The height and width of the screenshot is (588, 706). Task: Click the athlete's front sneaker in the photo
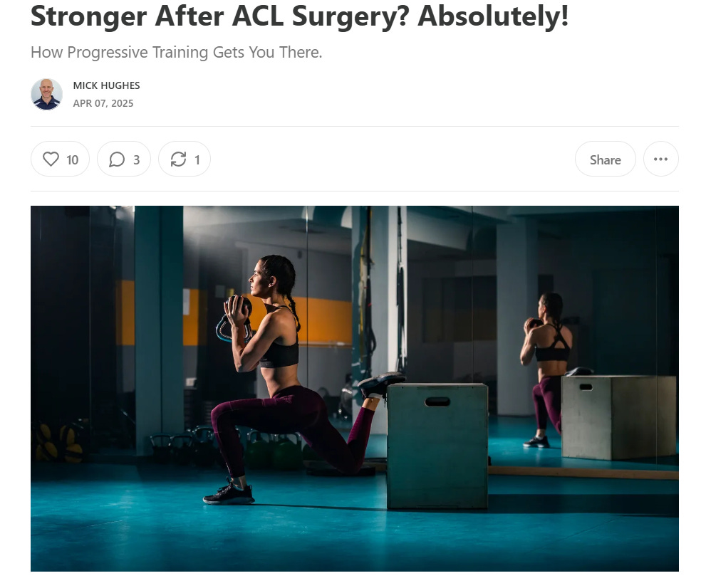(229, 493)
